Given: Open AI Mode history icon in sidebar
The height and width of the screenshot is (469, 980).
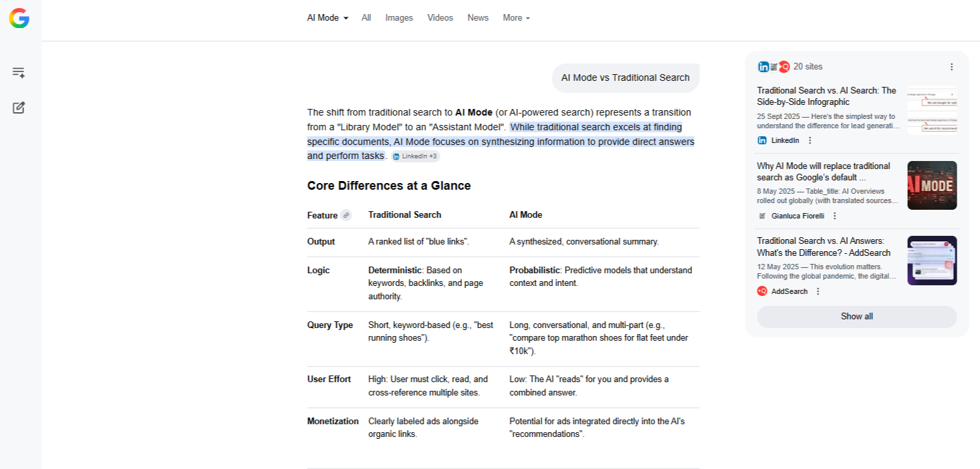Looking at the screenshot, I should [19, 73].
